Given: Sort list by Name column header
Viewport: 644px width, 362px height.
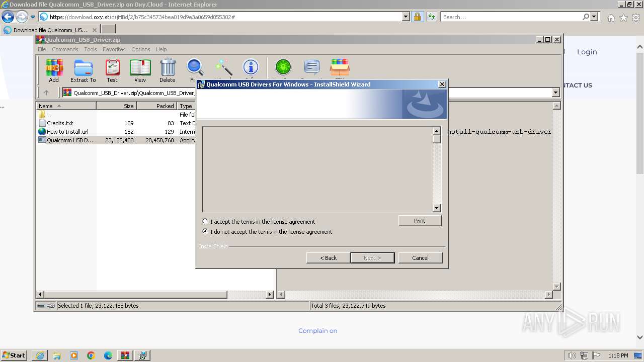Looking at the screenshot, I should point(66,106).
